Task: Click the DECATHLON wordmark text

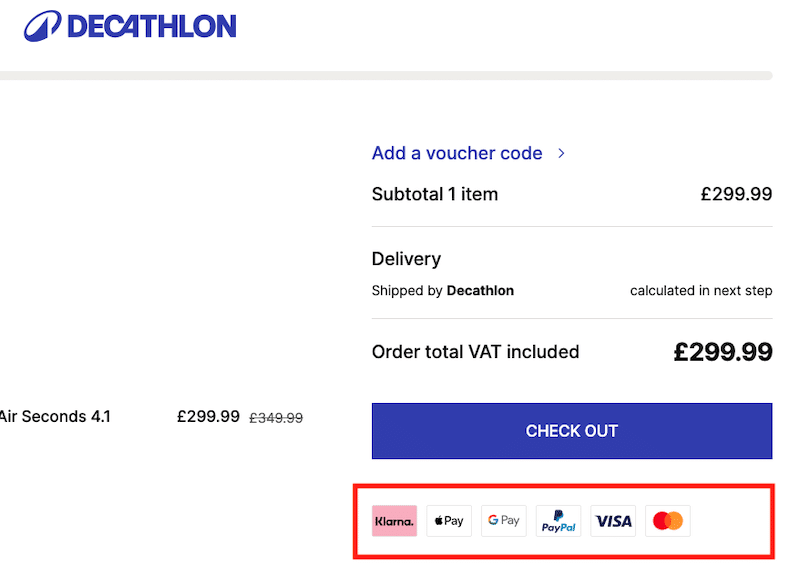Action: click(x=151, y=26)
